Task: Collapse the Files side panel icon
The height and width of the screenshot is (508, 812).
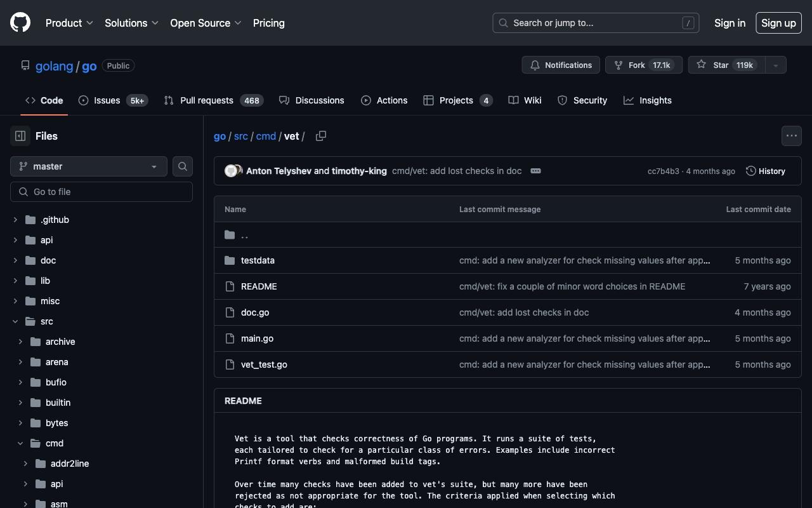Action: click(20, 136)
